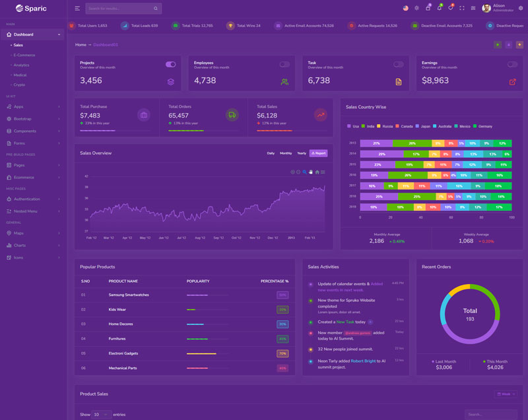
Task: Disable the Projects card toggle
Action: coord(170,65)
